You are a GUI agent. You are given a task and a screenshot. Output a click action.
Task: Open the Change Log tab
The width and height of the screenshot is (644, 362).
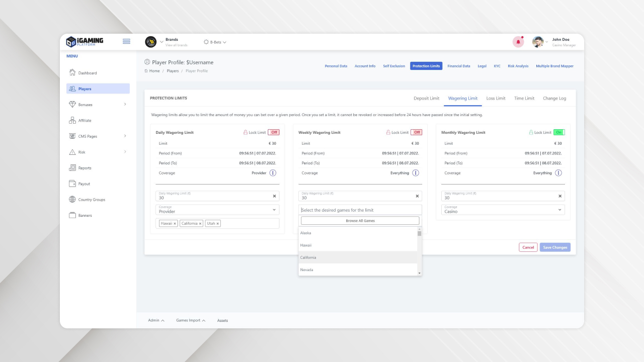(554, 98)
